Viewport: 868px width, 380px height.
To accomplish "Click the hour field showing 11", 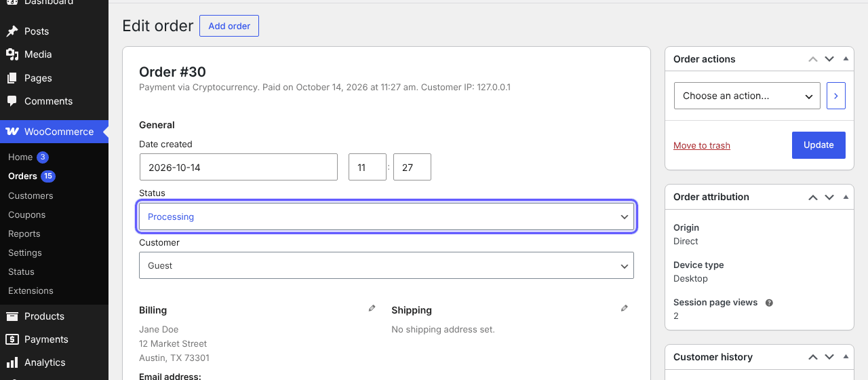I will [x=368, y=167].
